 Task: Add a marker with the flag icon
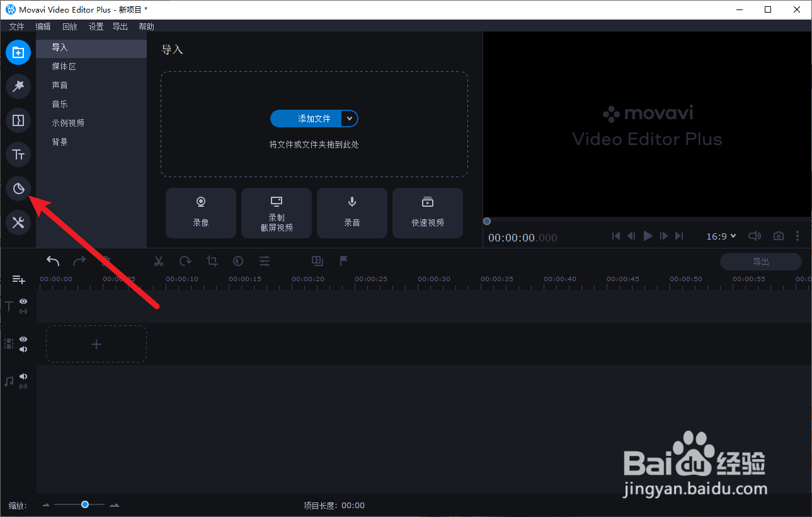(x=344, y=260)
